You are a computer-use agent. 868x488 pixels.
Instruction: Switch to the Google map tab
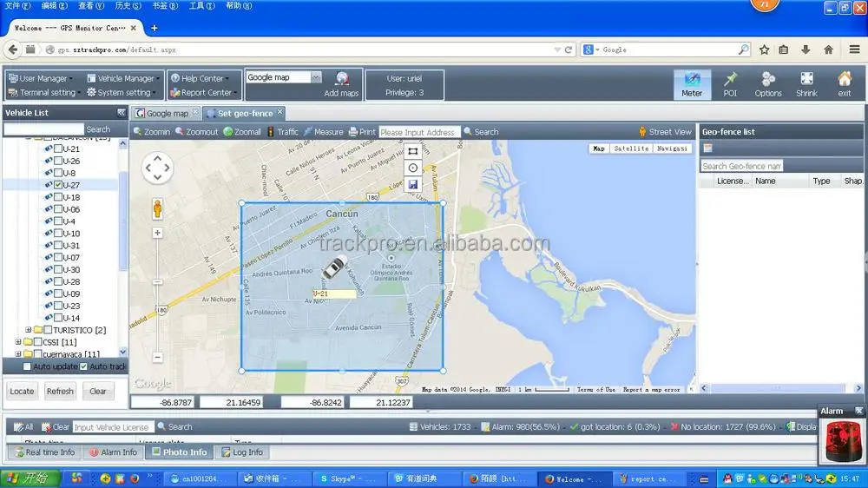pos(166,114)
